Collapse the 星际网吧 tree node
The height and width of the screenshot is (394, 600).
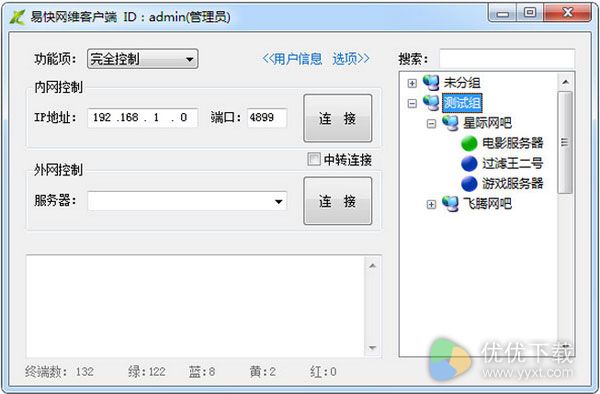tap(431, 124)
